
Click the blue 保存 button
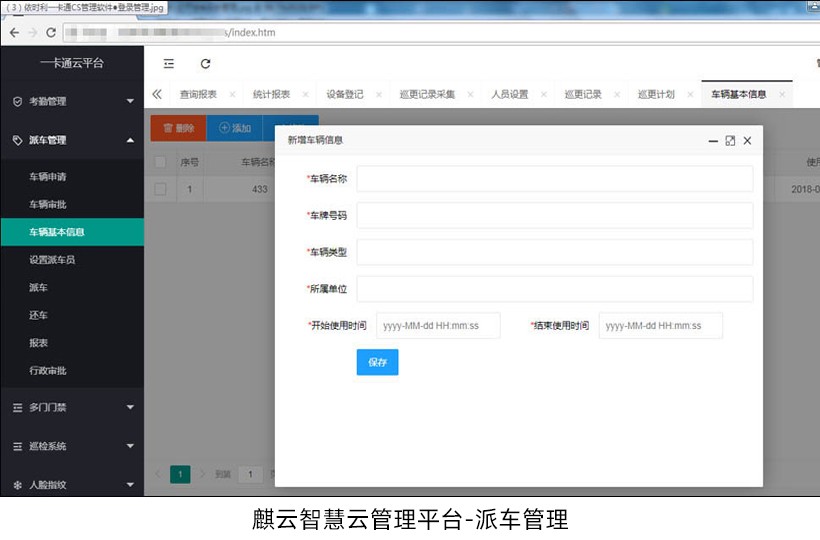coord(377,362)
